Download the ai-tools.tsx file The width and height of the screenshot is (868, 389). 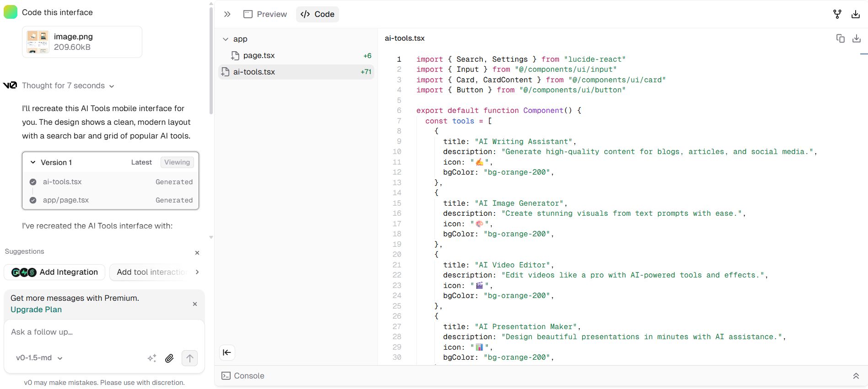pyautogui.click(x=856, y=38)
